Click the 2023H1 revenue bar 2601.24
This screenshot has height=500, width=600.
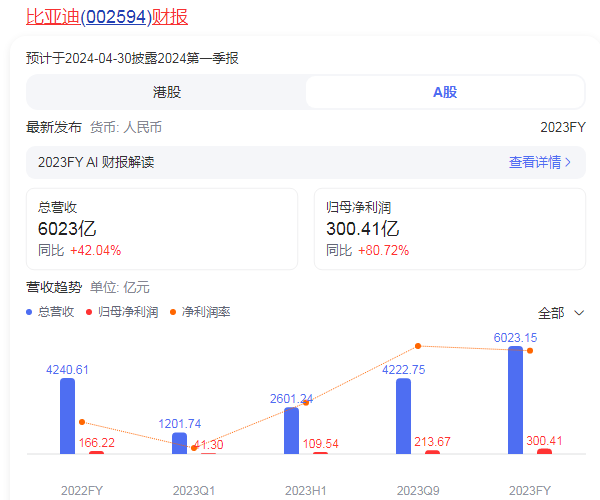tap(291, 430)
